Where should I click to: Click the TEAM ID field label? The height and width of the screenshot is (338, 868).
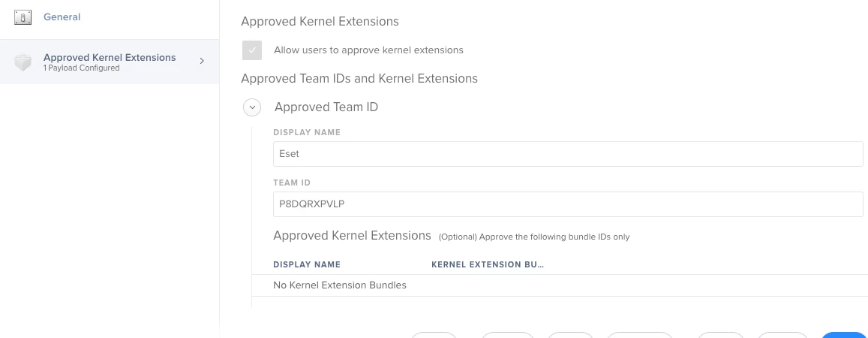[x=290, y=183]
